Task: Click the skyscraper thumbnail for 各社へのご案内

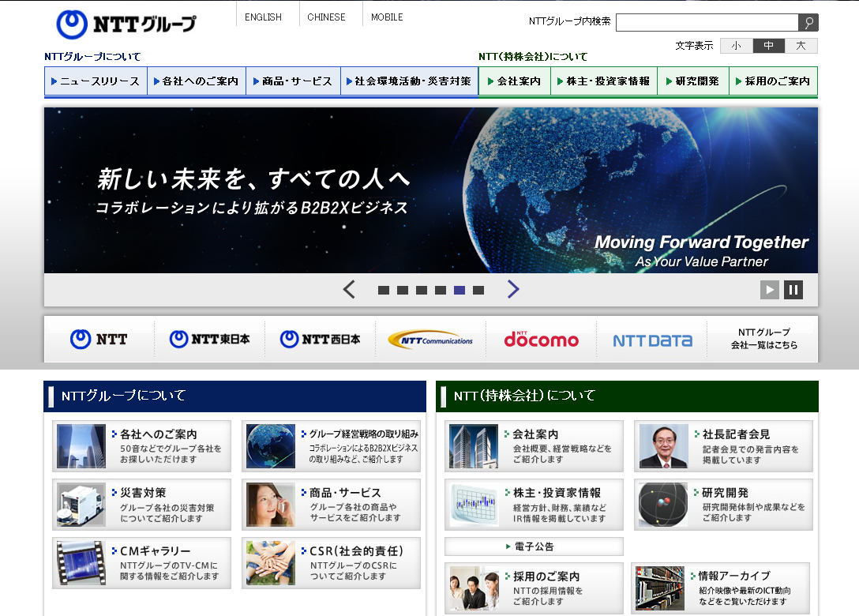Action: (81, 446)
